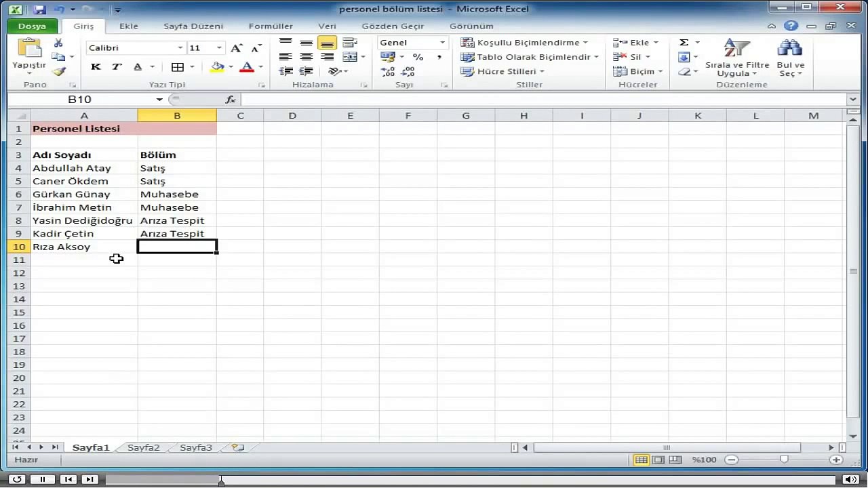Click the Cut scissors icon
Screen dimensions: 868x488
[x=58, y=43]
